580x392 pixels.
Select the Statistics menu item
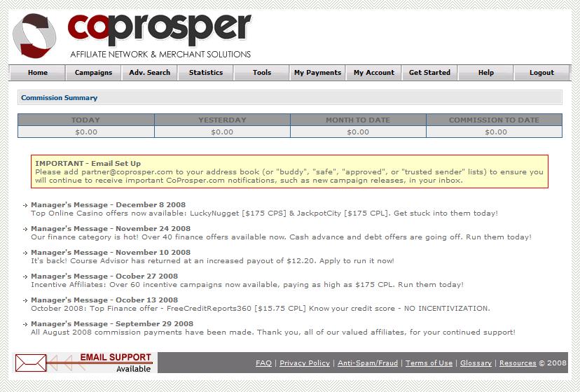click(x=206, y=73)
